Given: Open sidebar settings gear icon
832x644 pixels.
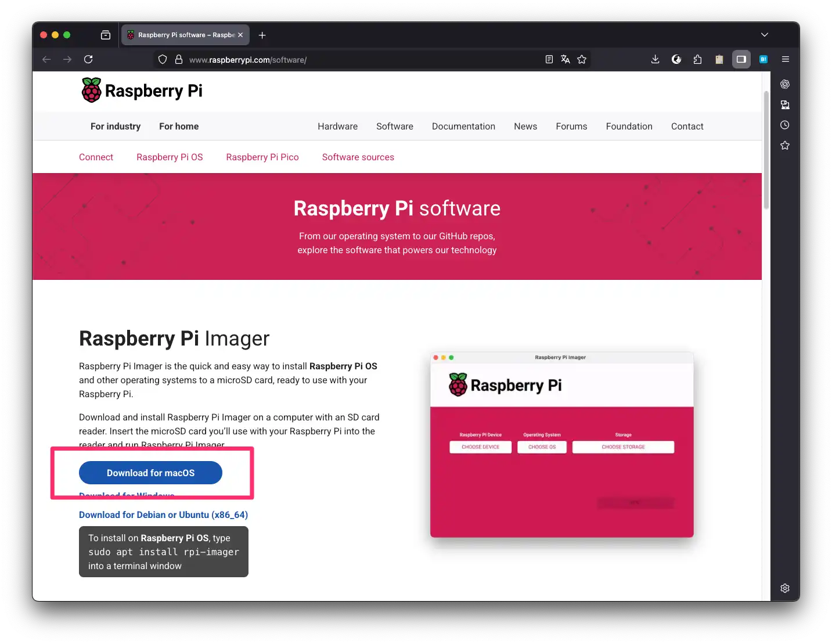Looking at the screenshot, I should click(x=784, y=588).
